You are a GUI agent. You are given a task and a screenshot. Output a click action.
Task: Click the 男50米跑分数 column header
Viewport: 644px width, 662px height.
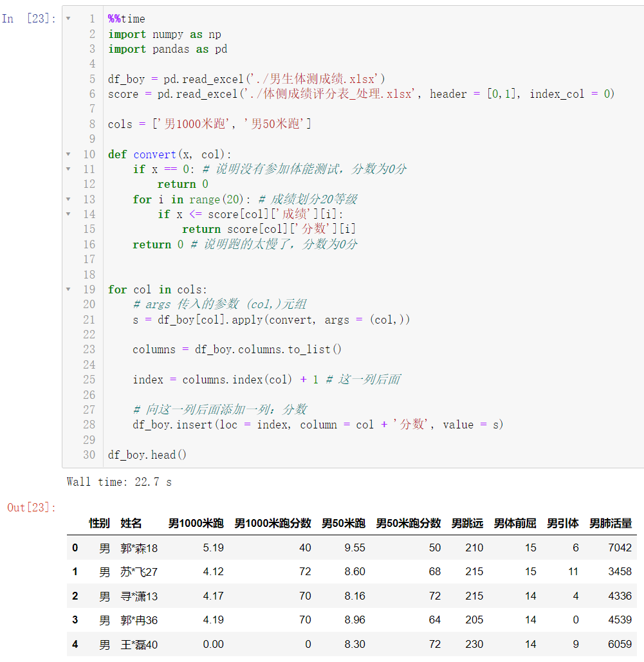pyautogui.click(x=409, y=524)
